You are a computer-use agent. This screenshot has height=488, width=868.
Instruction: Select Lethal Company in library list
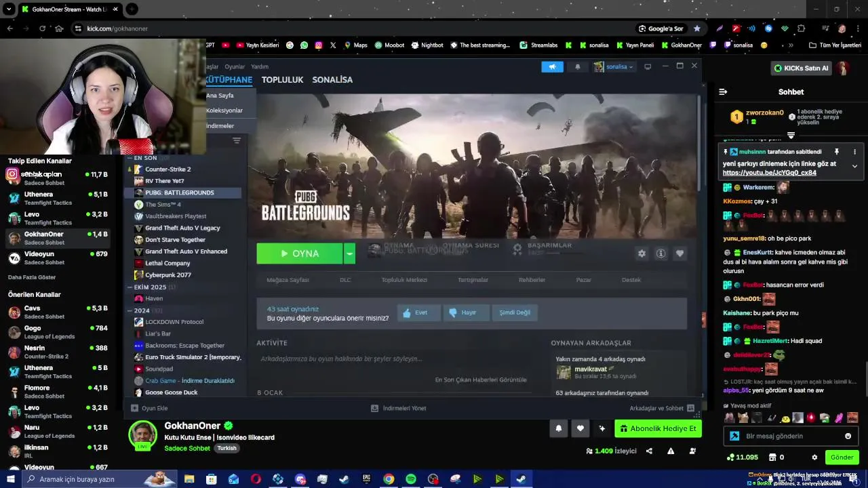(167, 263)
